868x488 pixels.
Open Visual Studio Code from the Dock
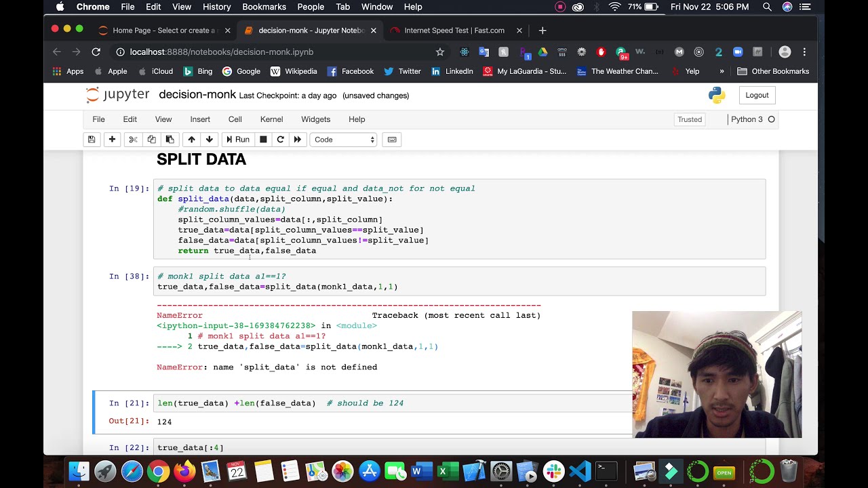(580, 471)
